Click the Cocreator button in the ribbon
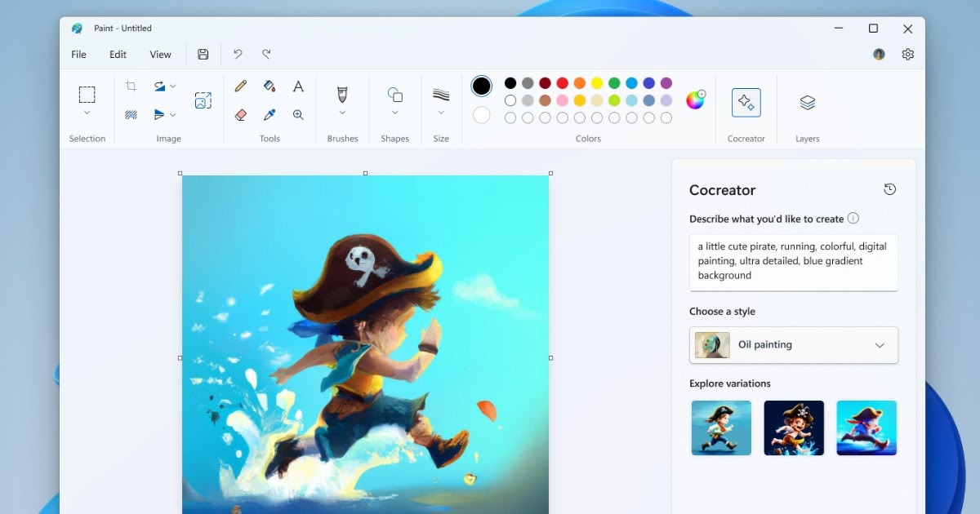 click(746, 102)
